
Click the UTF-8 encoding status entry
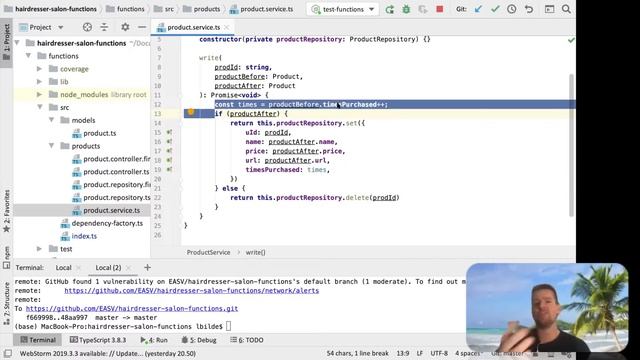[439, 353]
